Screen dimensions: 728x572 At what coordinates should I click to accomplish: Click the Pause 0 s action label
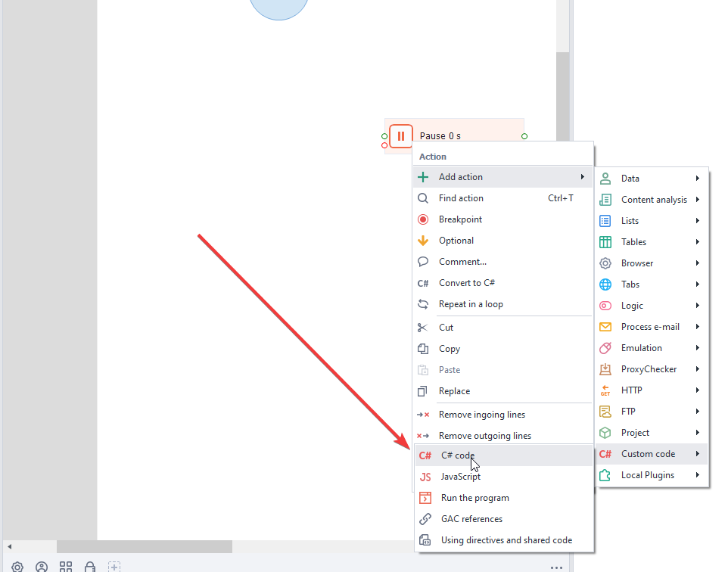[440, 136]
